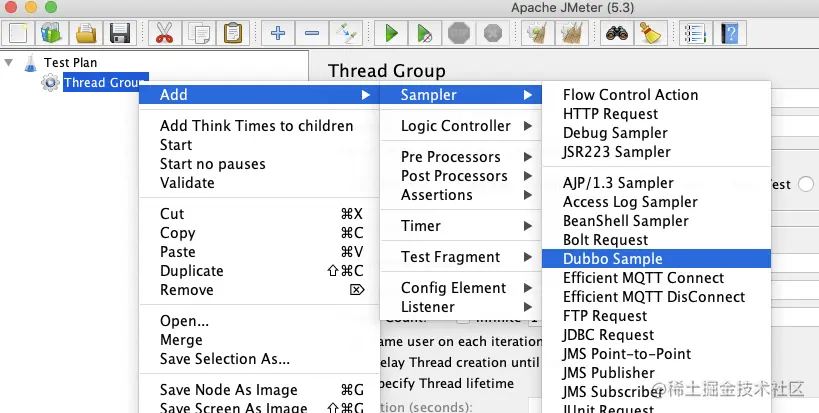This screenshot has height=413, width=819.
Task: Click Validate in the context menu
Action: click(259, 183)
